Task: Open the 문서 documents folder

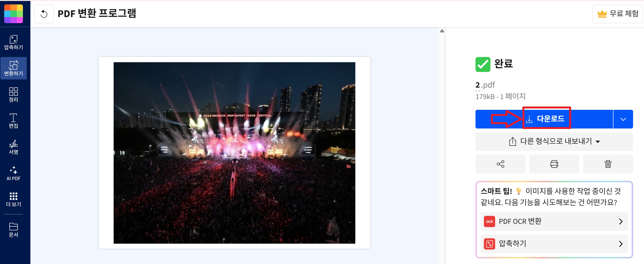Action: (x=14, y=229)
